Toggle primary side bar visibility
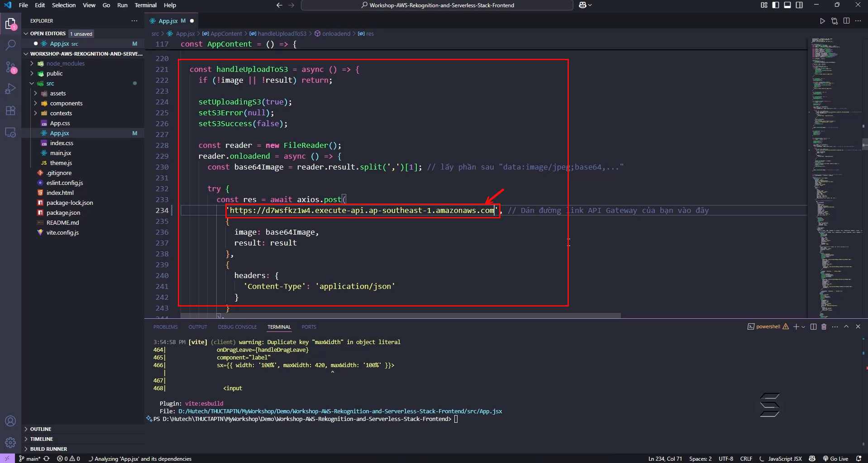The height and width of the screenshot is (463, 868). pos(776,5)
